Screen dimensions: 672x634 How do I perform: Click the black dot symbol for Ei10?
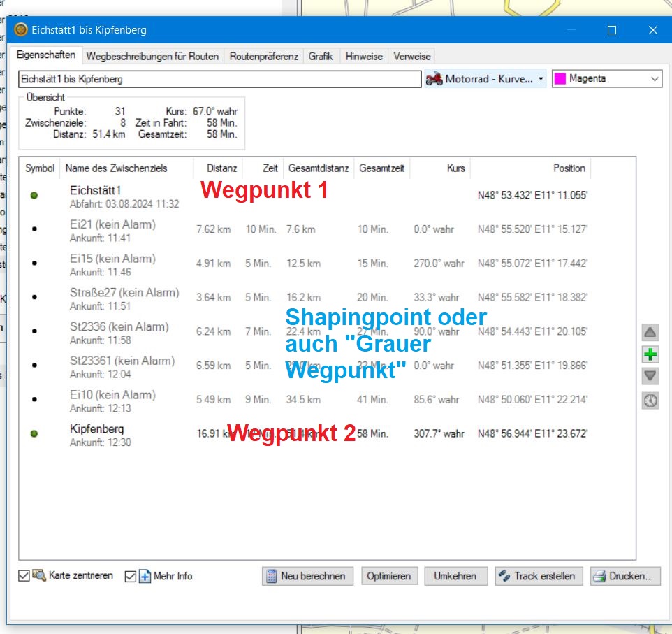coord(34,399)
